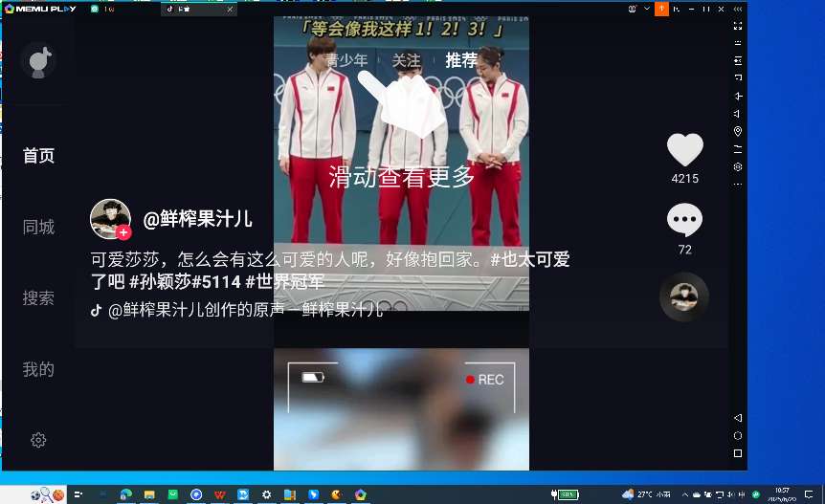
Task: Toggle MEmu fullscreen mode icon
Action: tap(738, 26)
